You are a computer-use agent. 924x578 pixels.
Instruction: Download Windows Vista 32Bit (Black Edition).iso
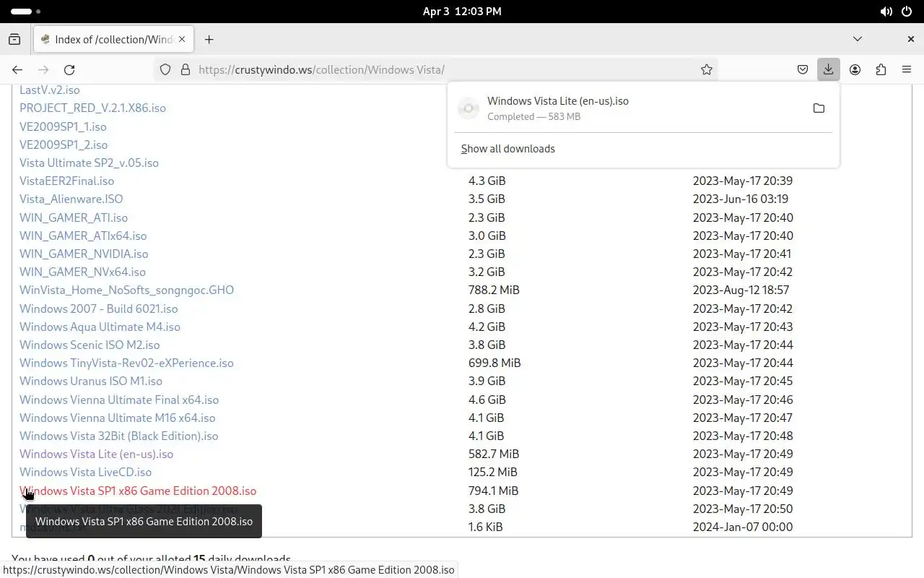[x=118, y=436]
